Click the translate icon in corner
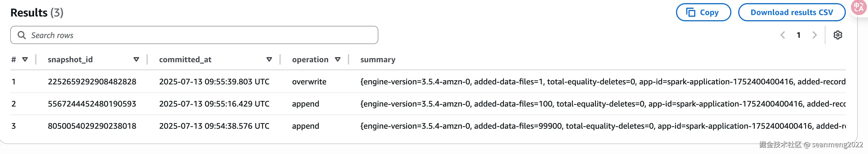Screen dimensions: 868x154 coord(859,7)
